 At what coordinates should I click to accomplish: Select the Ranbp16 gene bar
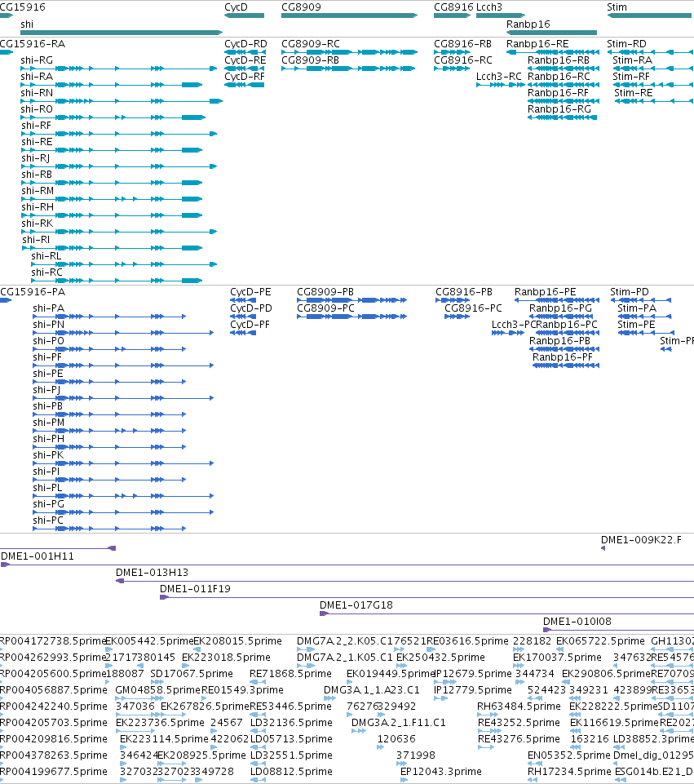551,33
